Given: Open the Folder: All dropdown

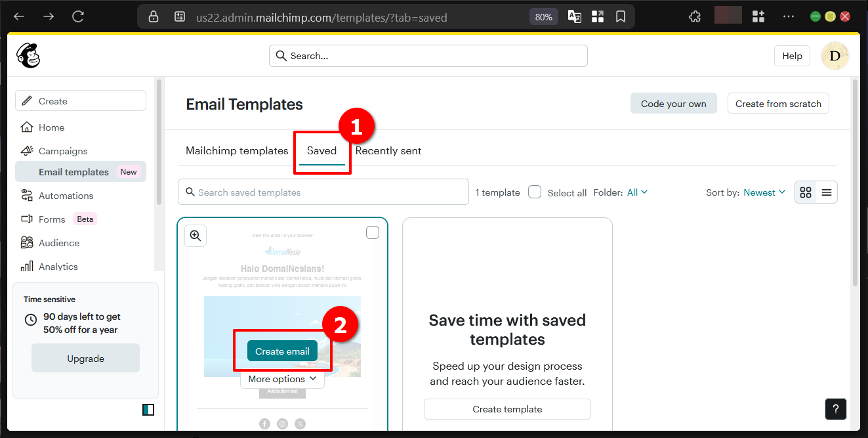Looking at the screenshot, I should tap(636, 192).
